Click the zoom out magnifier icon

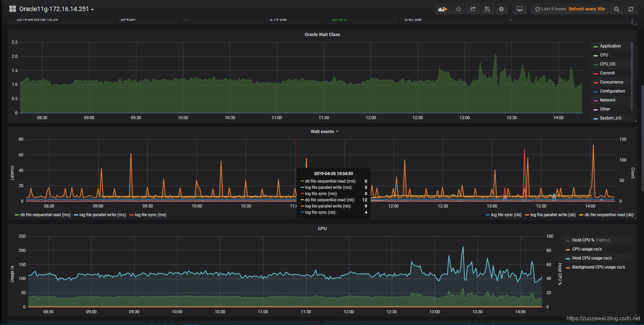point(617,9)
